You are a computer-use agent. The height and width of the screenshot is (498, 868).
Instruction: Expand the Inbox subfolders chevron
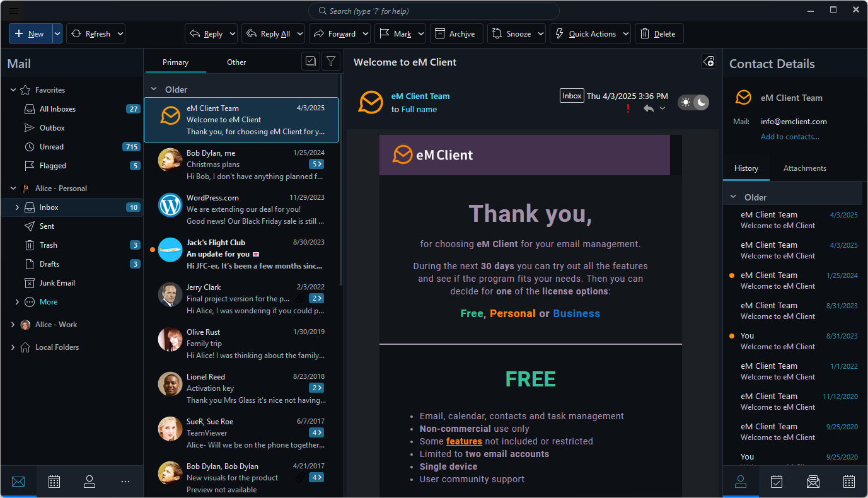17,207
